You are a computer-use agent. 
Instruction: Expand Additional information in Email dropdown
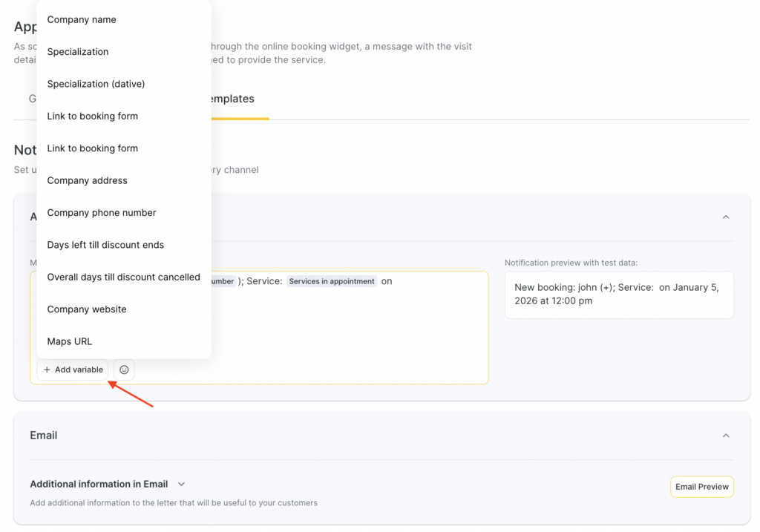[181, 485]
